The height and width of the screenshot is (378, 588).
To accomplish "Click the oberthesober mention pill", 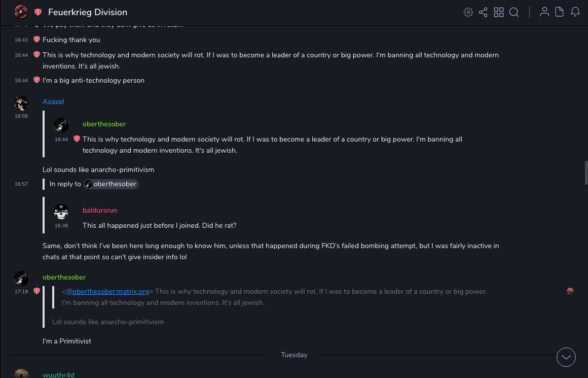I will tap(111, 184).
